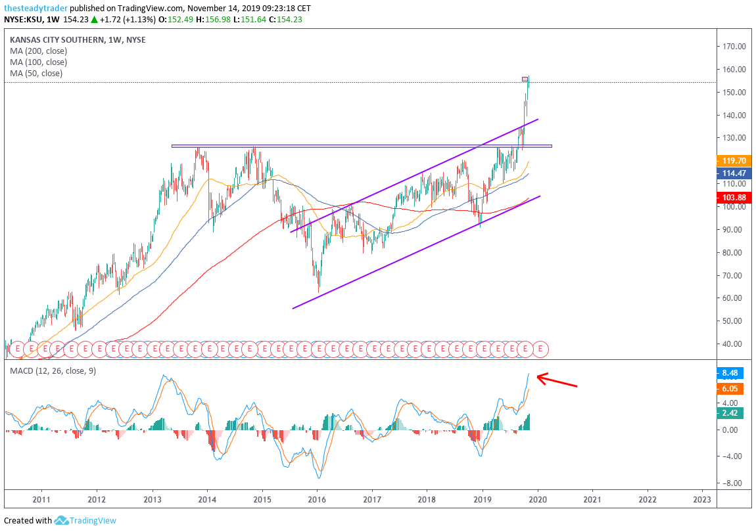Click the last earnings E marker

[x=540, y=348]
